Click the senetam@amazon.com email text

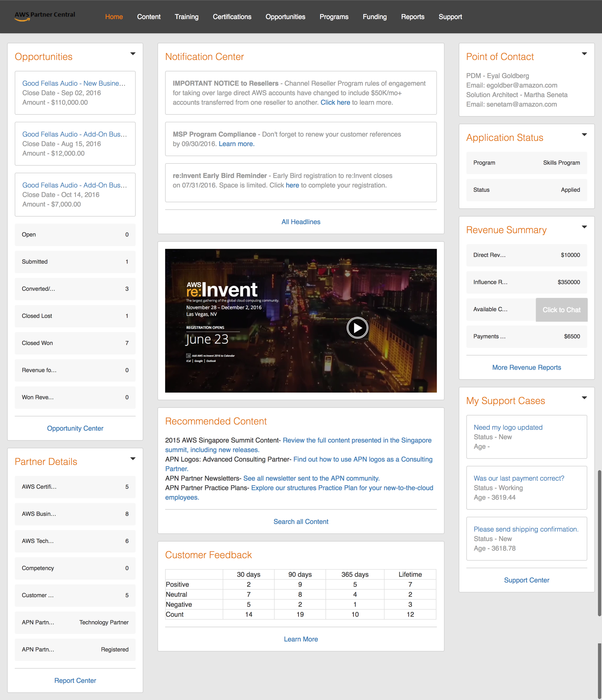(522, 105)
